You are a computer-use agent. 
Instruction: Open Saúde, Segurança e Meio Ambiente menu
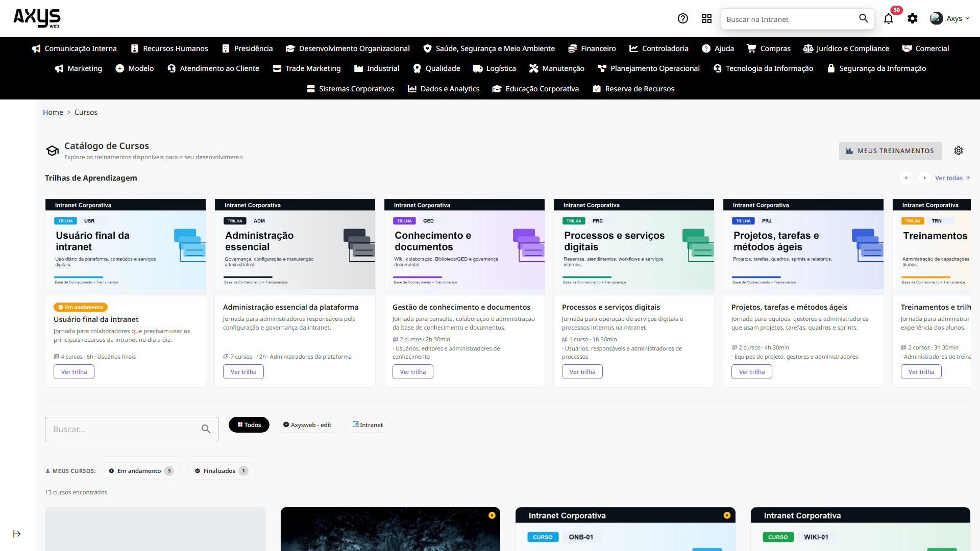488,48
